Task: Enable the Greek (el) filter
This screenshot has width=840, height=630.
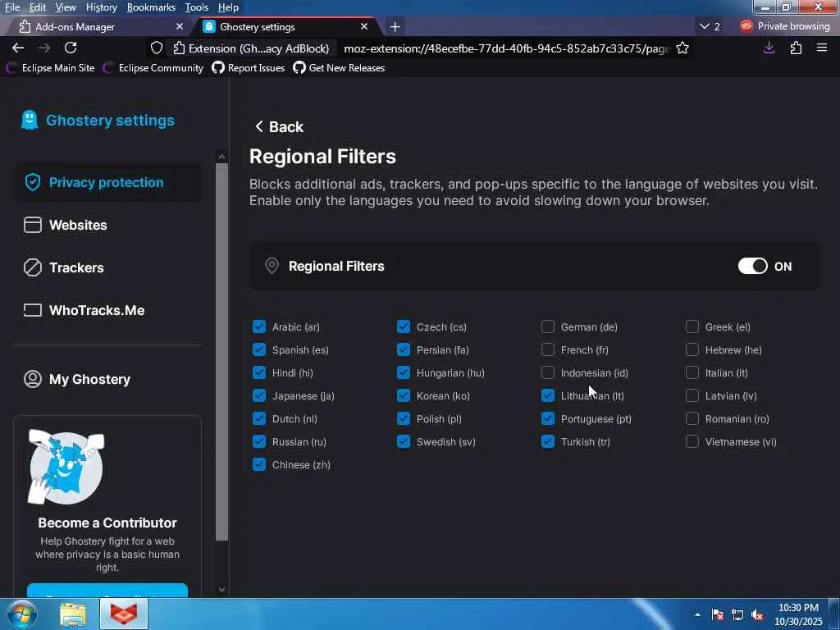Action: [x=692, y=326]
